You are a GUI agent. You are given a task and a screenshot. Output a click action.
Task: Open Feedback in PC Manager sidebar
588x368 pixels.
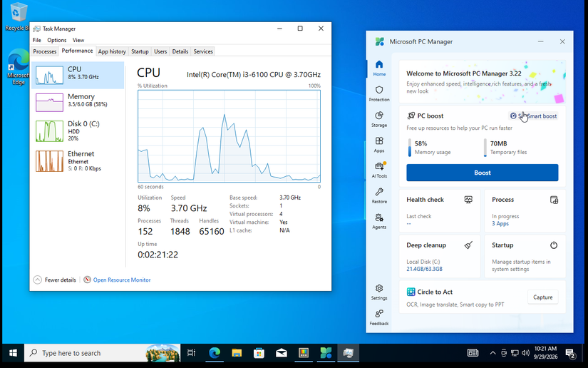point(379,317)
